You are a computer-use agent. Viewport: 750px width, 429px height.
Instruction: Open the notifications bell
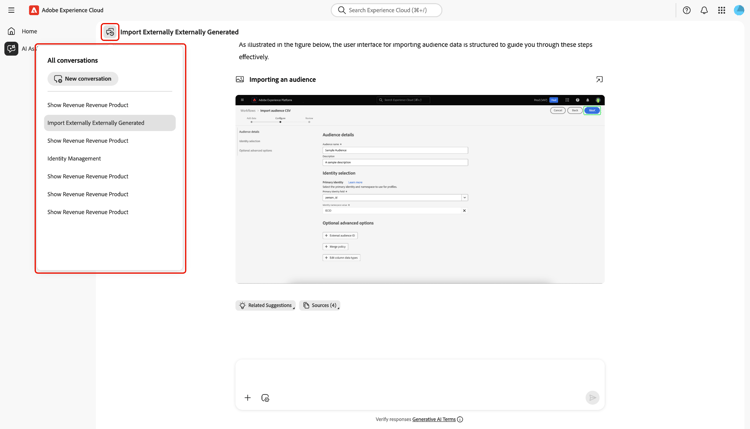[704, 10]
